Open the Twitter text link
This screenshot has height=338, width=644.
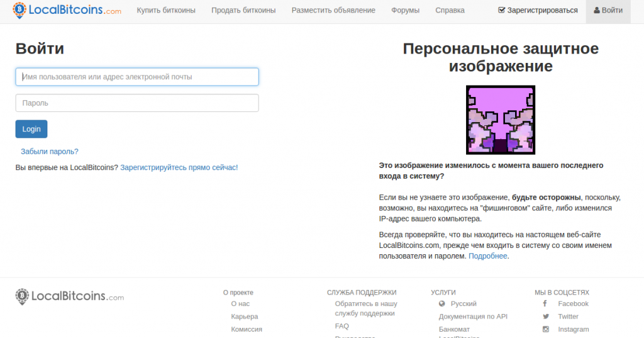(x=568, y=317)
